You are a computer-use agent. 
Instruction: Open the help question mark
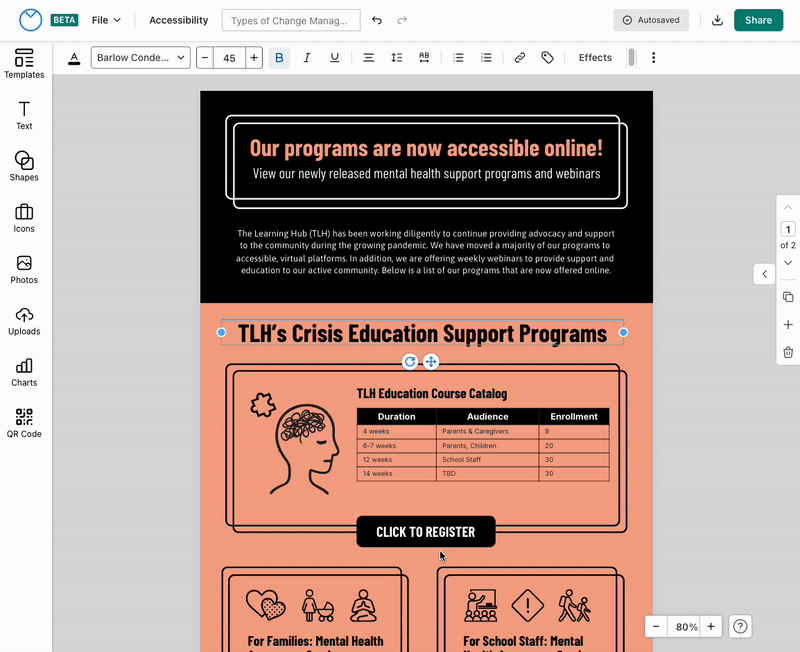740,626
